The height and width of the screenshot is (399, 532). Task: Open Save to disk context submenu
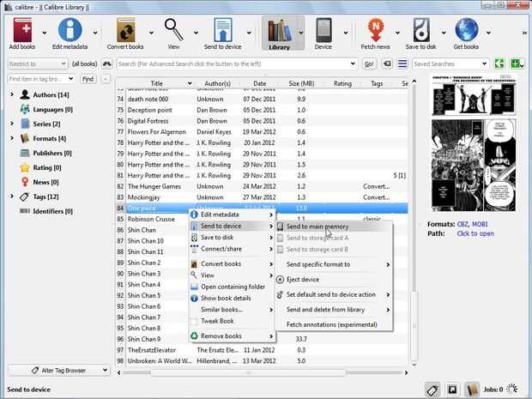233,238
